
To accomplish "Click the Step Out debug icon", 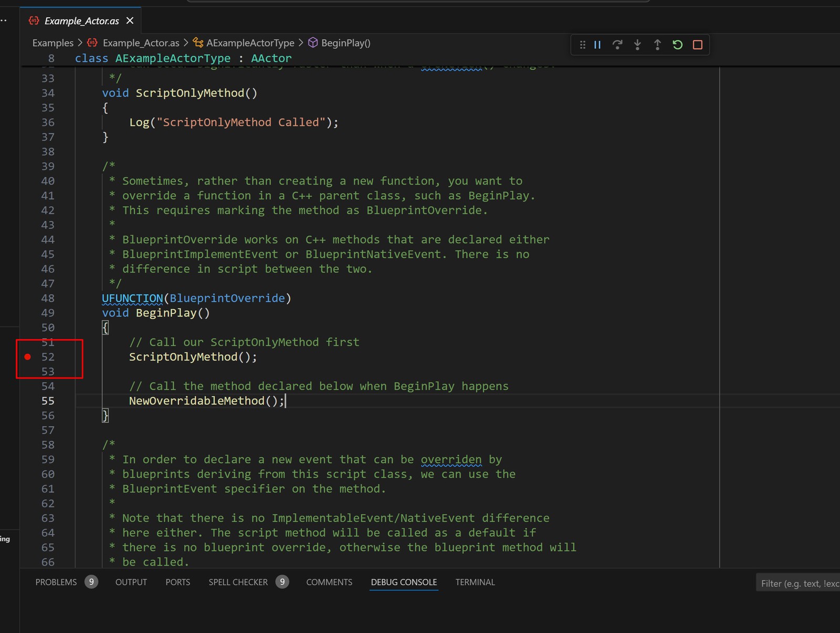I will pyautogui.click(x=657, y=45).
